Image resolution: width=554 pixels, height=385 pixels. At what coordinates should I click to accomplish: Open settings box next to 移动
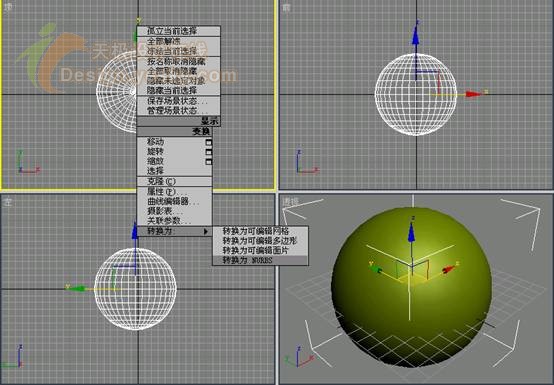pyautogui.click(x=208, y=142)
